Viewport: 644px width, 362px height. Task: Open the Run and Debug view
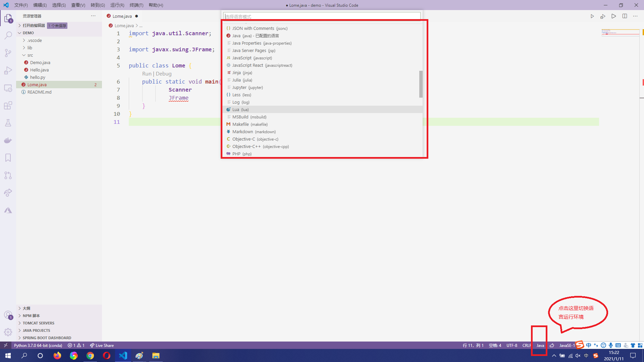click(x=8, y=70)
